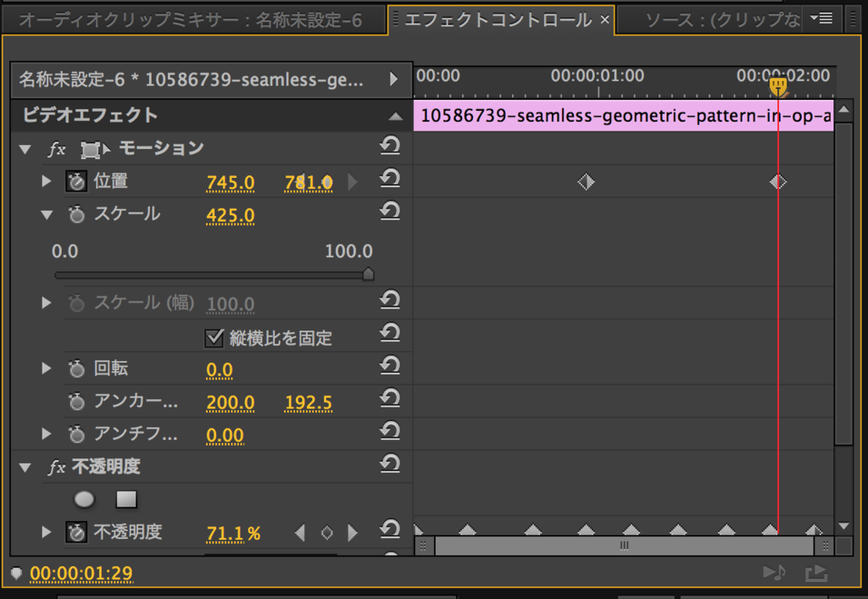868x599 pixels.
Task: Edit 回転 value 0.0
Action: tap(220, 370)
